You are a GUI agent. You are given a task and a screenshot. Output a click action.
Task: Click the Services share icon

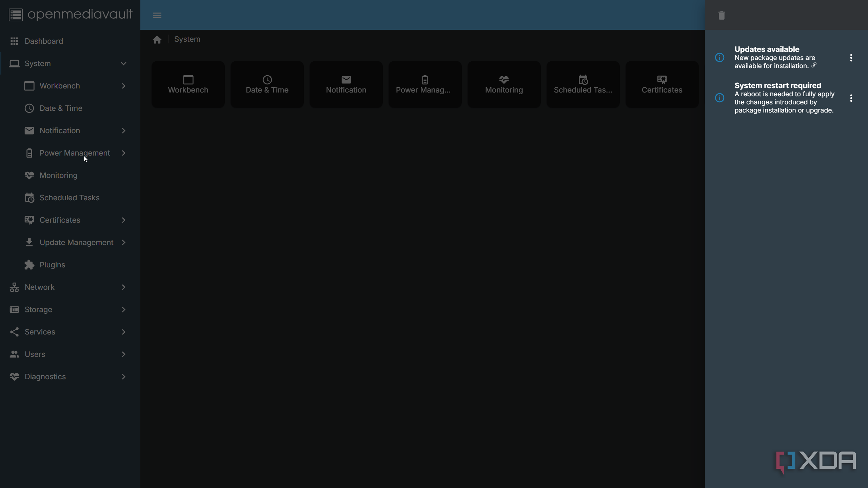pyautogui.click(x=14, y=332)
